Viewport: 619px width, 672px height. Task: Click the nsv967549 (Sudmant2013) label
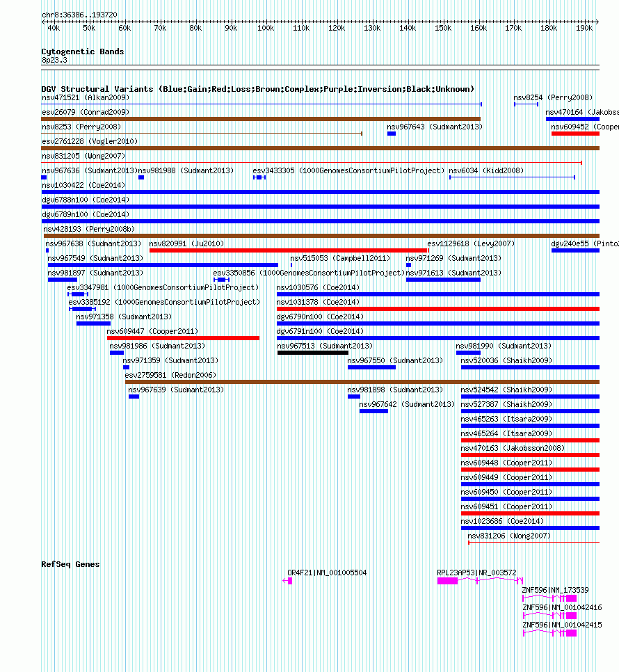(x=95, y=258)
